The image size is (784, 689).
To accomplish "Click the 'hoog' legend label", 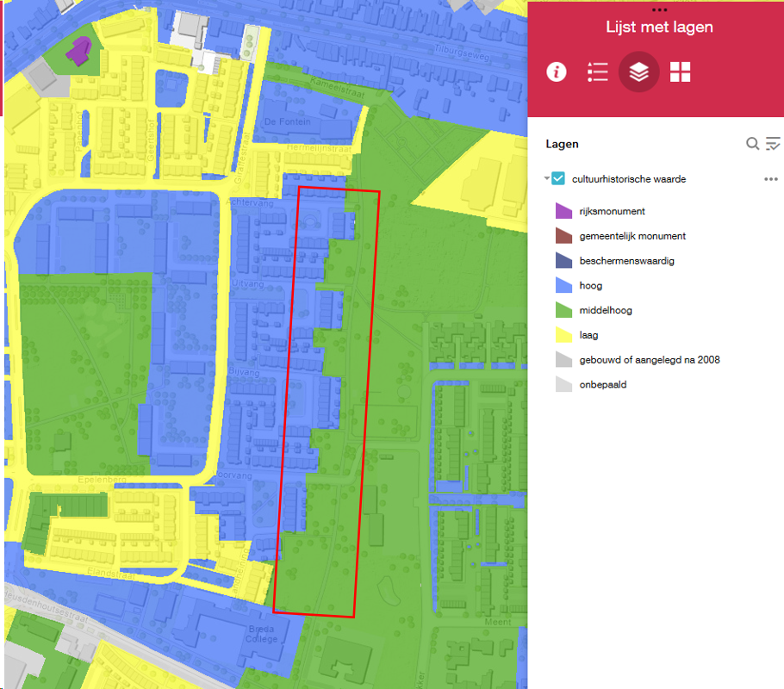I will (x=590, y=285).
